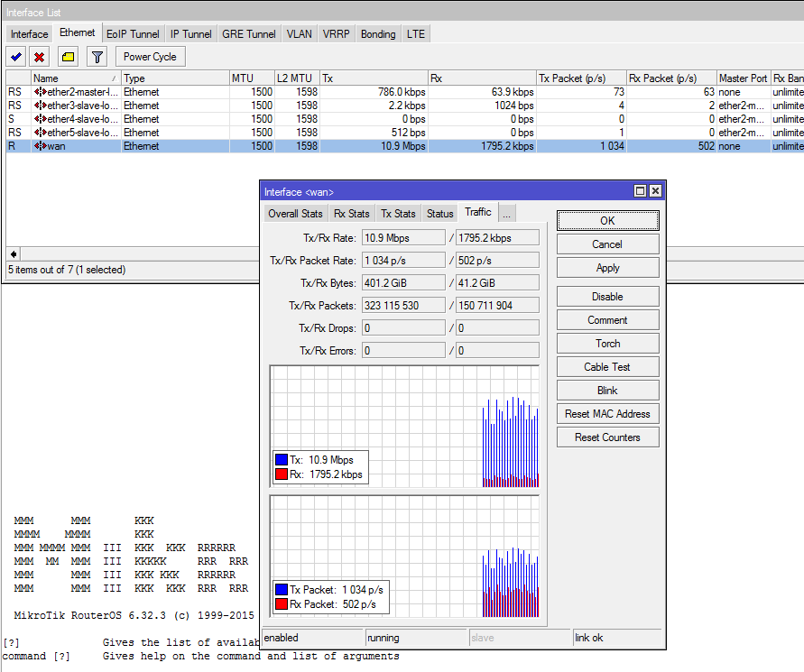
Task: Click the blue Tx color swatch in the legend
Action: (282, 459)
